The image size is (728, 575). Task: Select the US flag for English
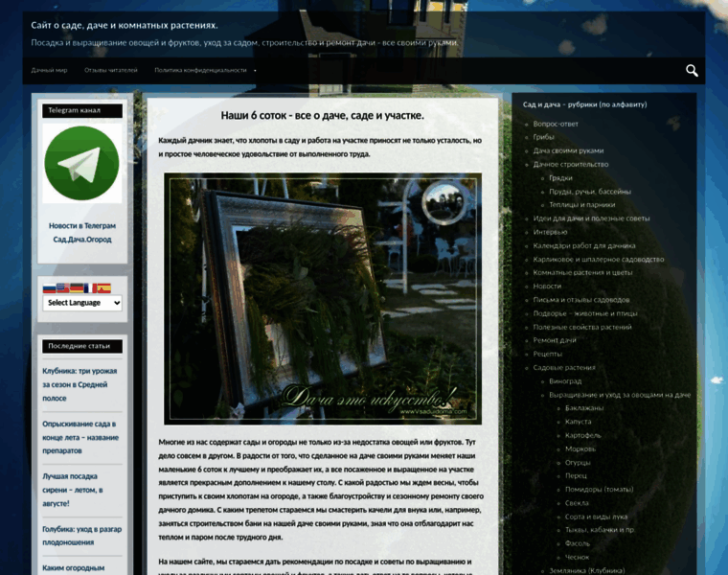point(62,287)
